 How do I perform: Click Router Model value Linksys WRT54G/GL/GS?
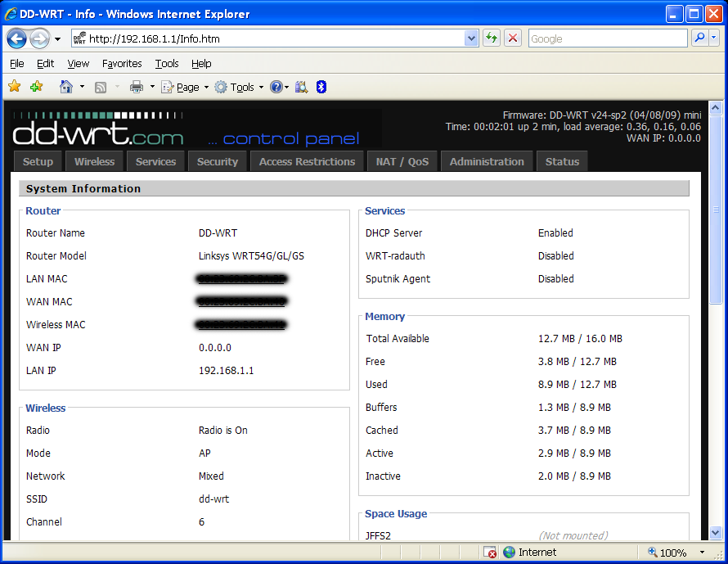[x=251, y=256]
